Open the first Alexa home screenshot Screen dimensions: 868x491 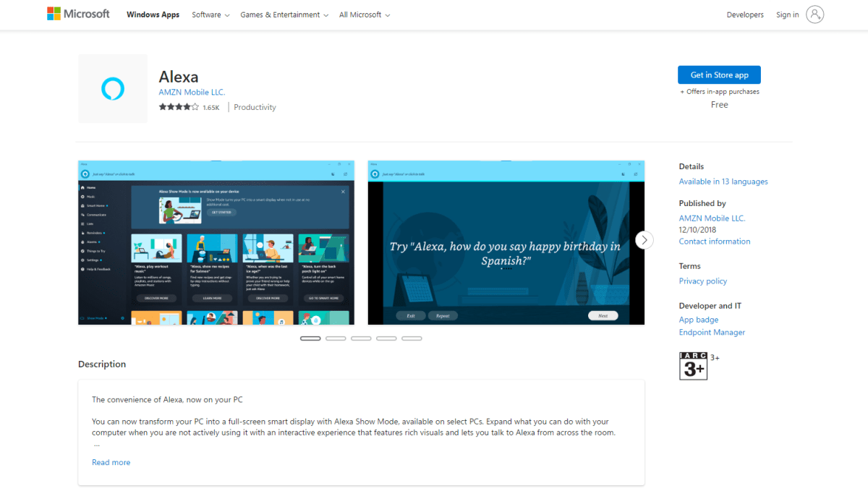pos(216,243)
